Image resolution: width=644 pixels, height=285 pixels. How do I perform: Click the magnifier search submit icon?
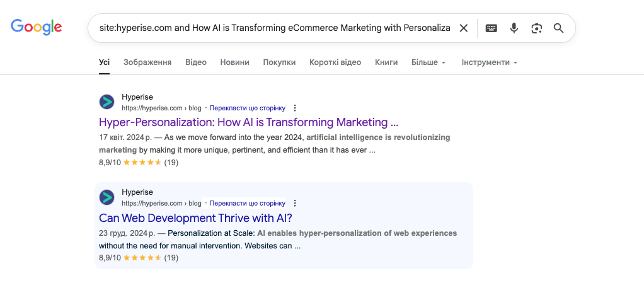pyautogui.click(x=558, y=28)
